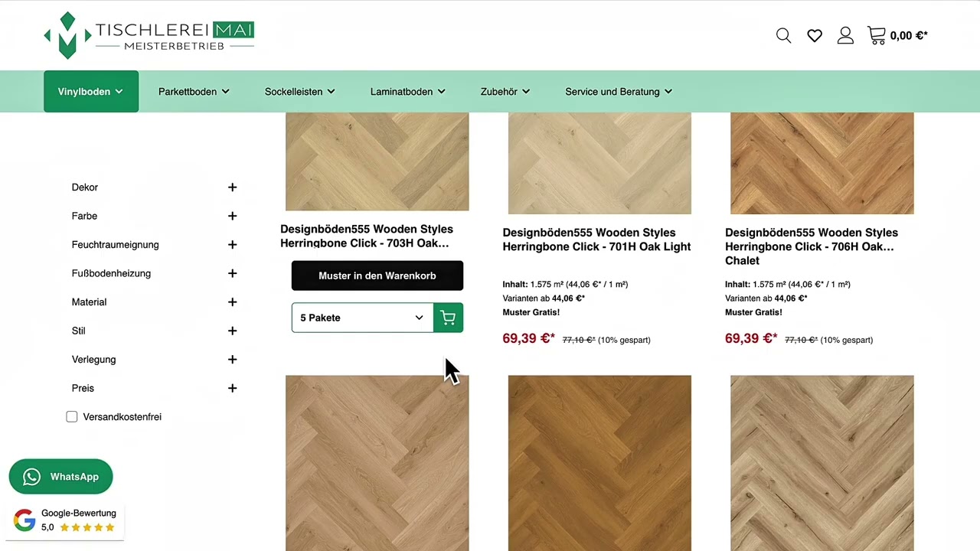The image size is (980, 551).
Task: Expand the Preis filter
Action: click(x=232, y=388)
